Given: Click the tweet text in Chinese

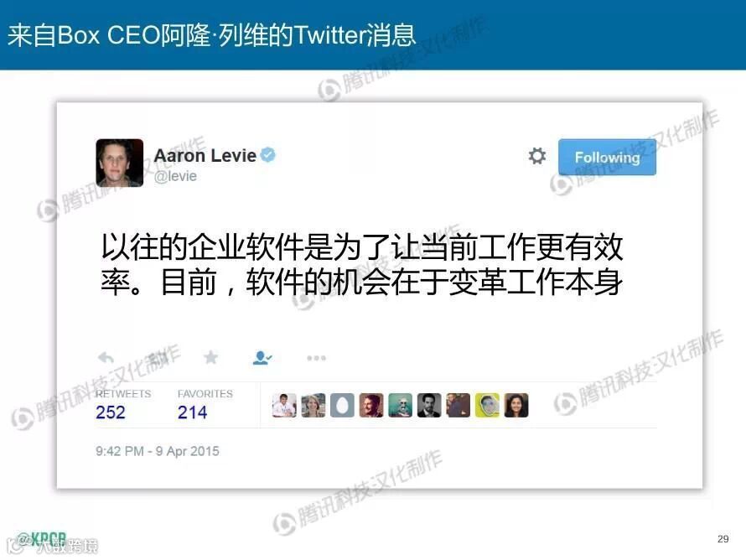Looking at the screenshot, I should point(361,265).
